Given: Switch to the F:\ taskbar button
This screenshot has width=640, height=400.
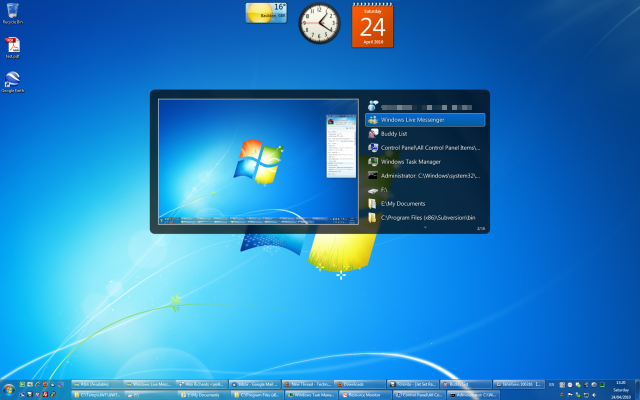Looking at the screenshot, I should (150, 395).
